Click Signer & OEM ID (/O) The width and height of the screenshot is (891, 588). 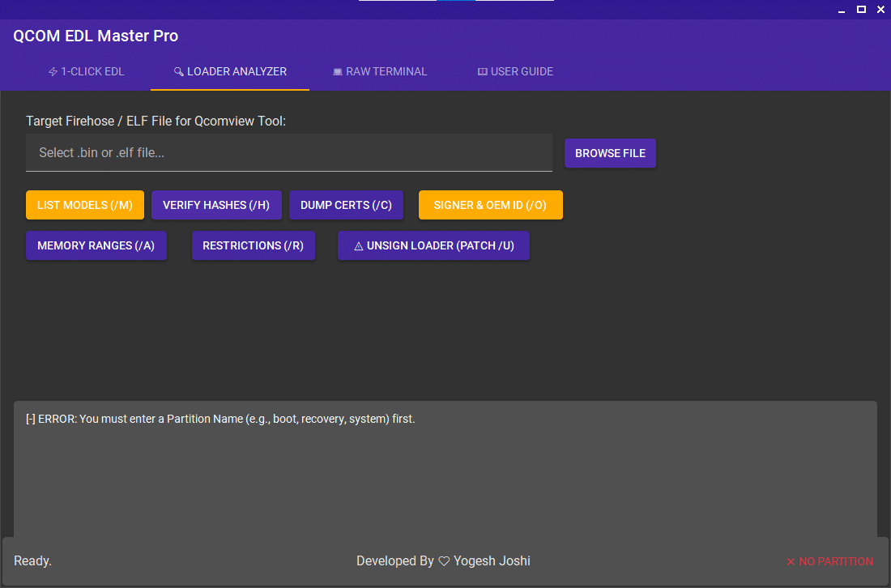point(490,205)
